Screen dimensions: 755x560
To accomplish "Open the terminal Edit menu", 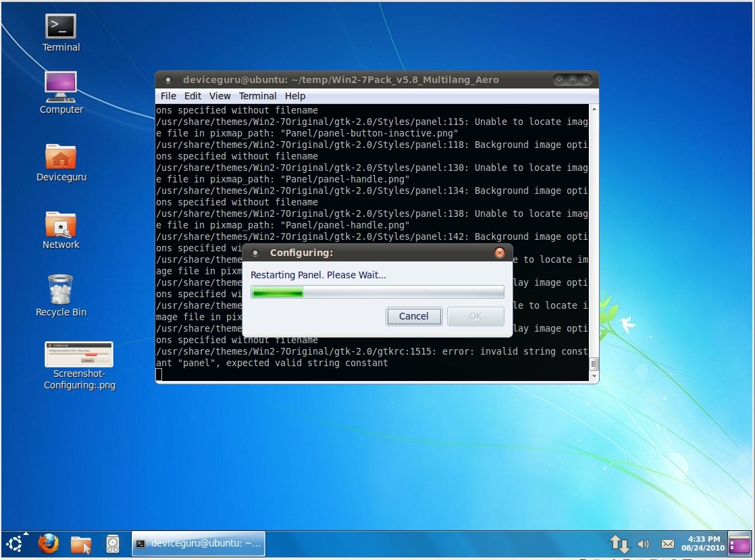I will [x=192, y=96].
